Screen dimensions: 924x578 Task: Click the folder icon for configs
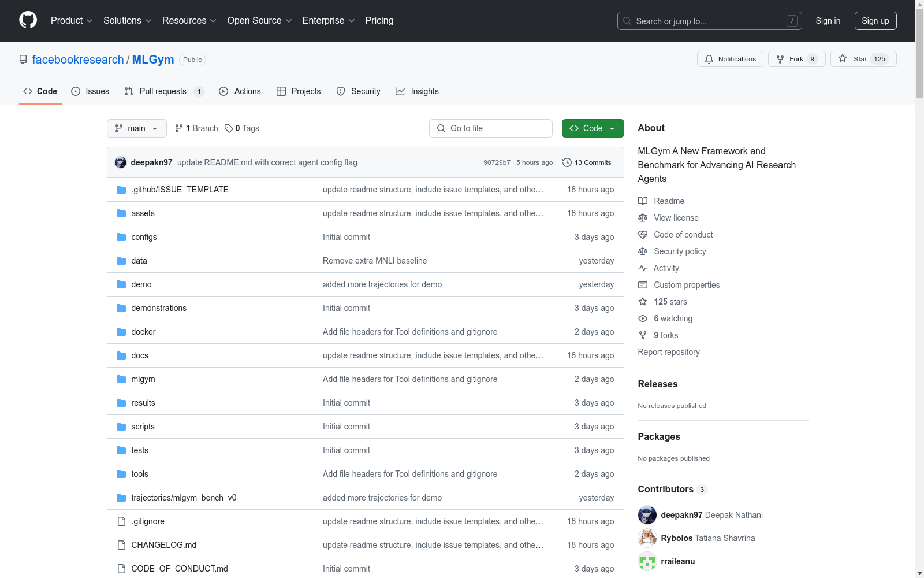(121, 237)
